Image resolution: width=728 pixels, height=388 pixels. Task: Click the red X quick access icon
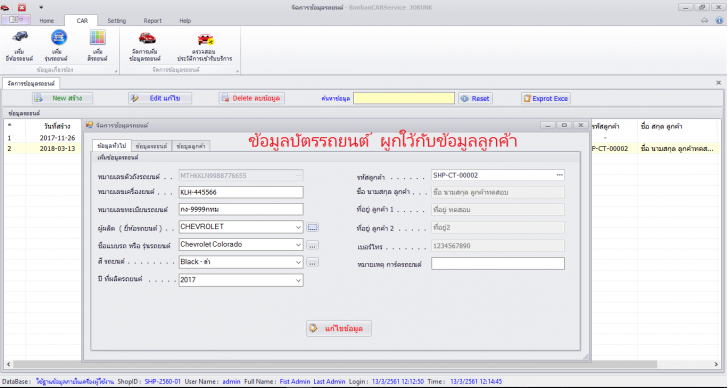22,7
